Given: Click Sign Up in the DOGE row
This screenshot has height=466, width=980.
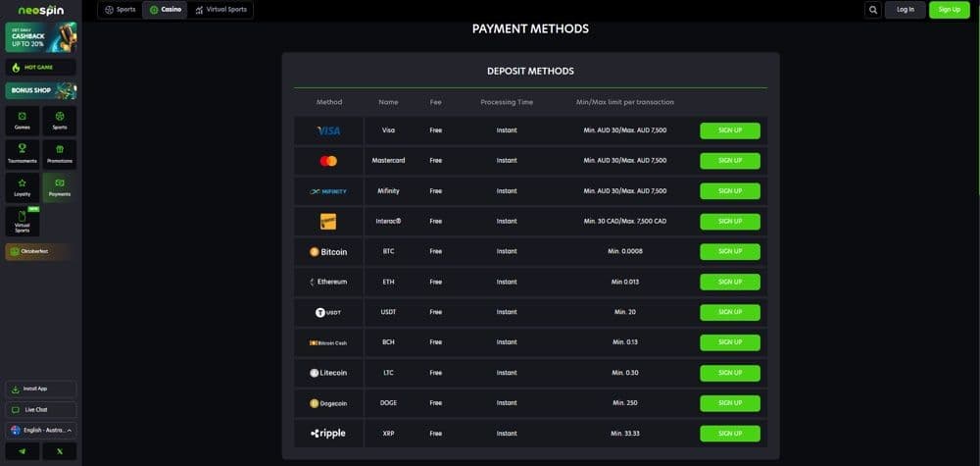Looking at the screenshot, I should point(730,403).
